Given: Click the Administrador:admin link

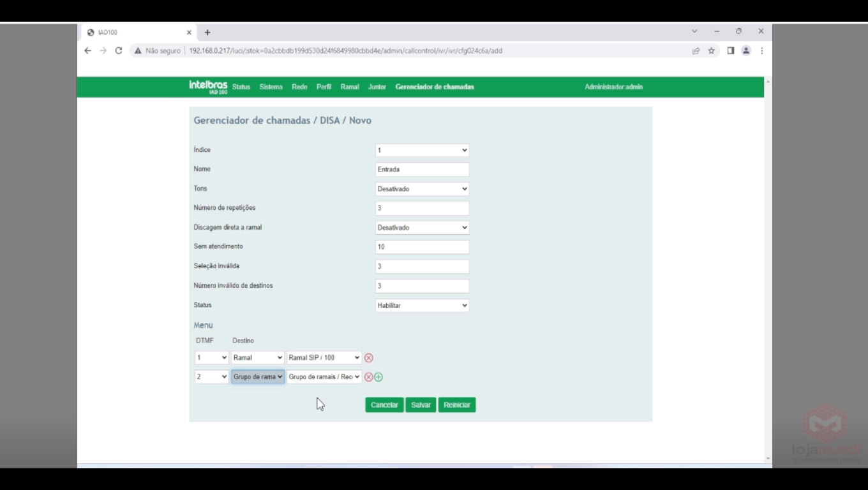Looking at the screenshot, I should tap(614, 87).
